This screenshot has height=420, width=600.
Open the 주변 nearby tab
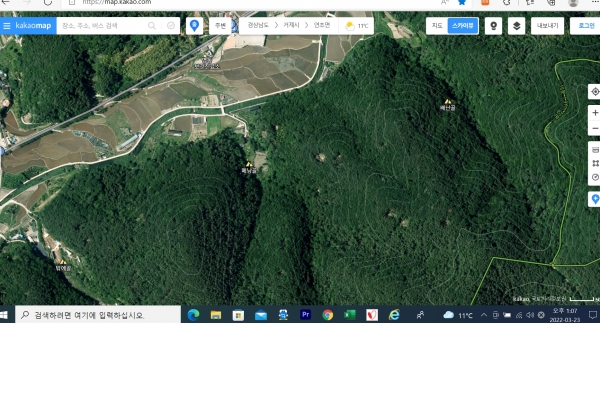(x=219, y=26)
